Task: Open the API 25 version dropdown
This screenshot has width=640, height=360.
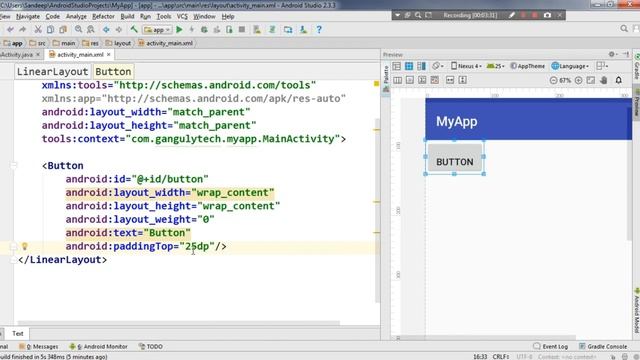Action: click(496, 66)
